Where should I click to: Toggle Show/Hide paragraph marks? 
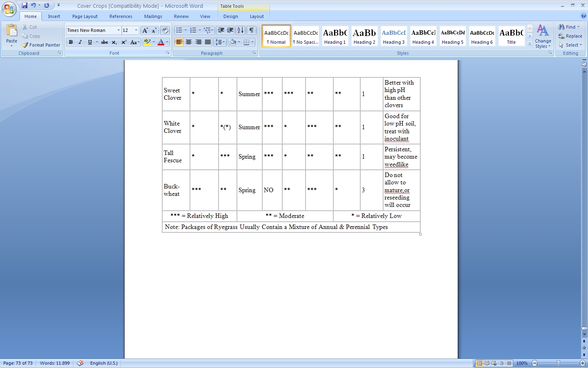[x=252, y=30]
